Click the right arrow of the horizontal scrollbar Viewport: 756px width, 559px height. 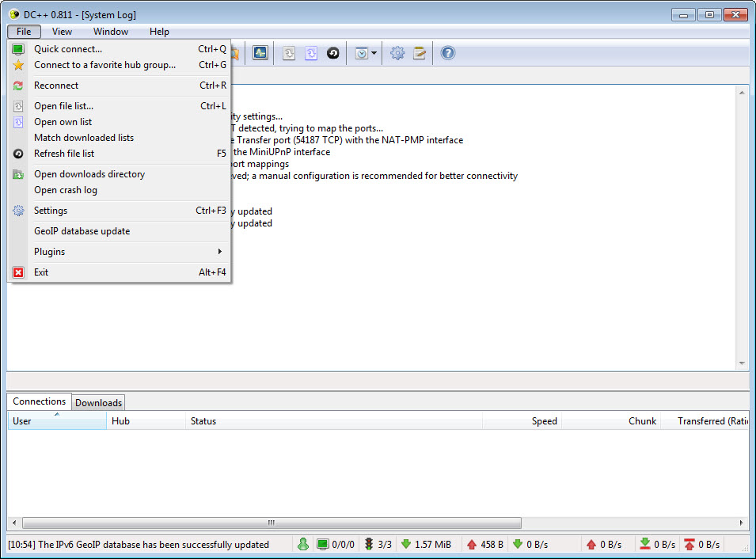click(742, 523)
